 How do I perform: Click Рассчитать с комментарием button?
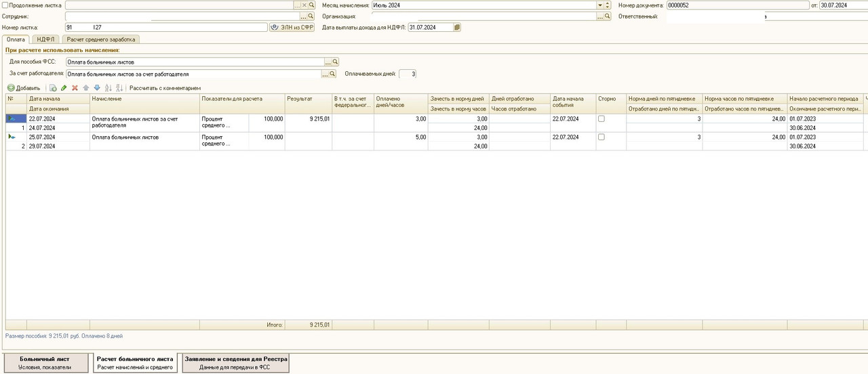[165, 88]
